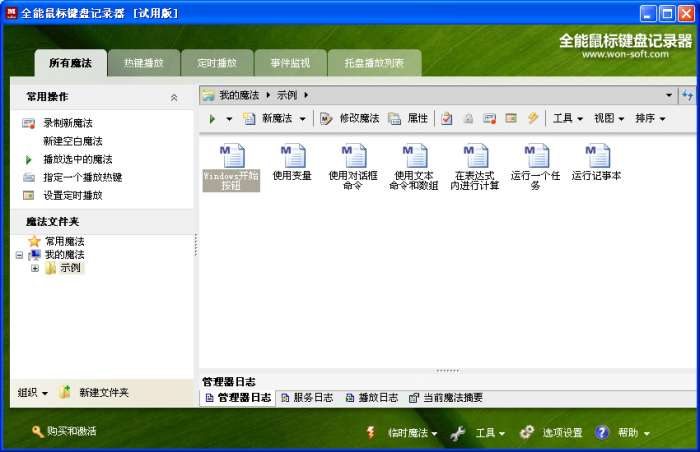The width and height of the screenshot is (700, 452).
Task: Select the 示例 folder in the tree
Action: click(70, 268)
